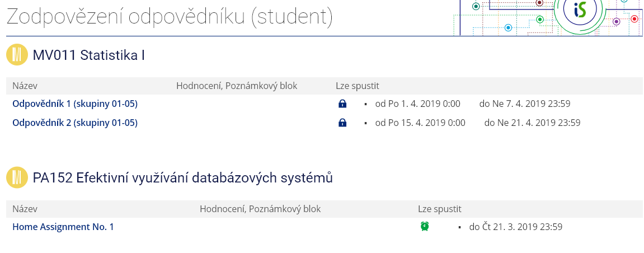Viewport: 644px width, 253px height.
Task: Click the faculty icon beside the PA152 course
Action: [x=17, y=178]
